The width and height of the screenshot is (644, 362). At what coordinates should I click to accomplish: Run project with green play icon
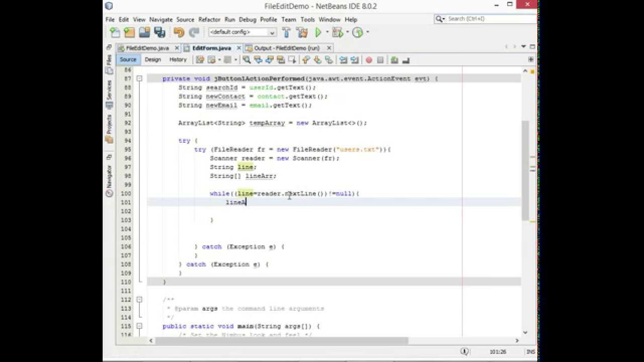coord(318,32)
